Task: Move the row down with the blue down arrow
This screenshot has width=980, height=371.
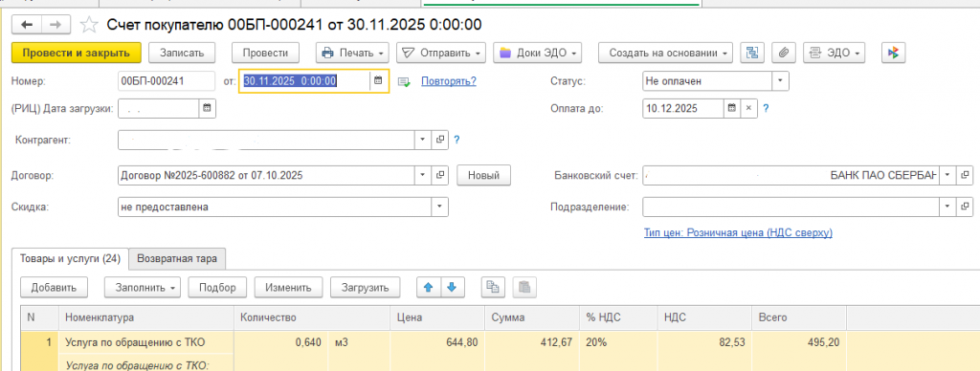Action: pos(453,287)
